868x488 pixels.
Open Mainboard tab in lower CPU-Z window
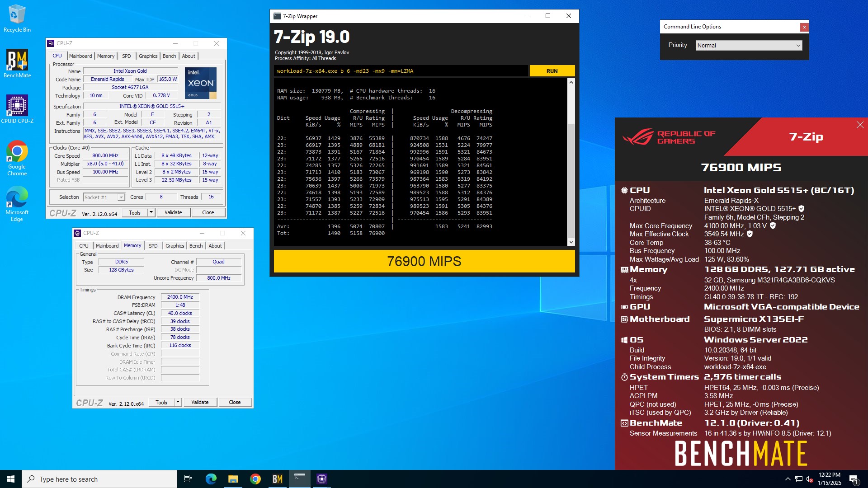(x=107, y=246)
